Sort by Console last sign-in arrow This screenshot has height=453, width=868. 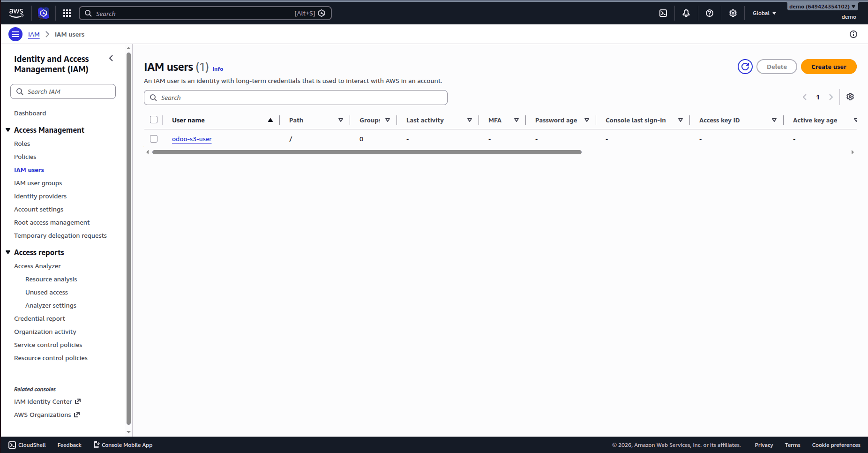point(681,120)
